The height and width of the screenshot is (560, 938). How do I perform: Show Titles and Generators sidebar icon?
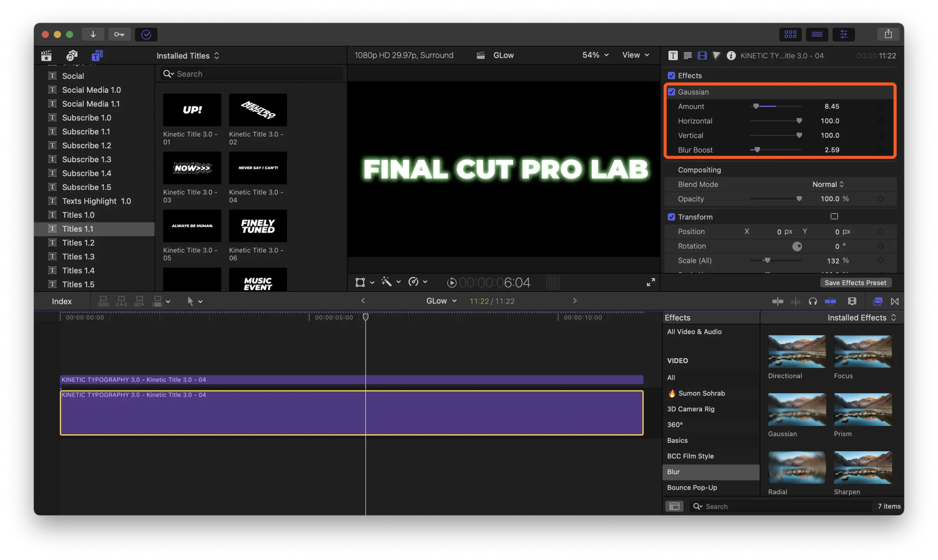(97, 55)
